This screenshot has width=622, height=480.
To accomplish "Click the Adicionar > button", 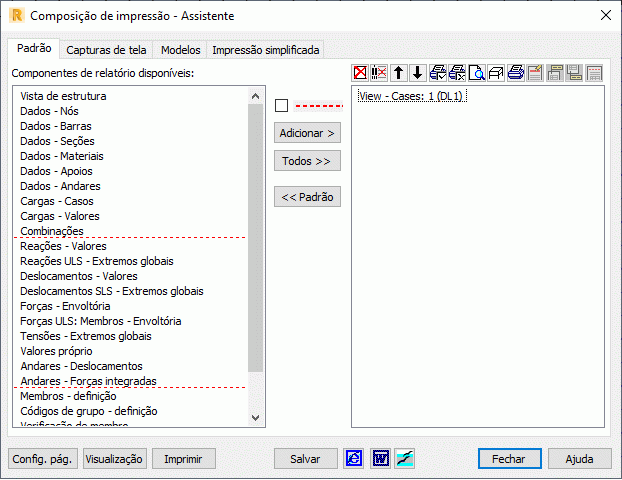I will (307, 133).
